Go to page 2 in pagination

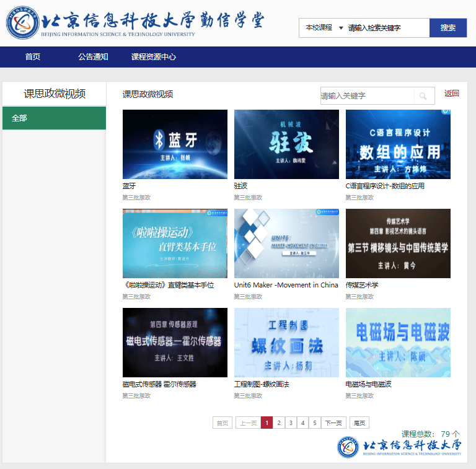279,423
